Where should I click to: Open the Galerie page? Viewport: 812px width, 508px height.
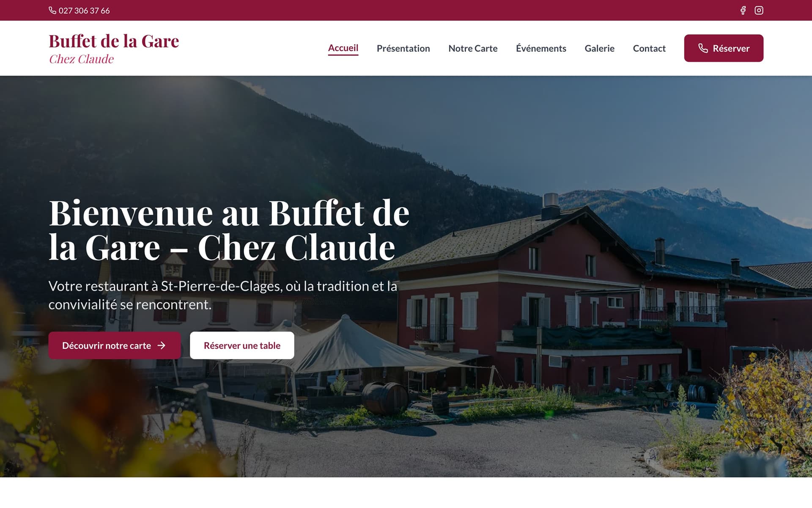pyautogui.click(x=599, y=48)
